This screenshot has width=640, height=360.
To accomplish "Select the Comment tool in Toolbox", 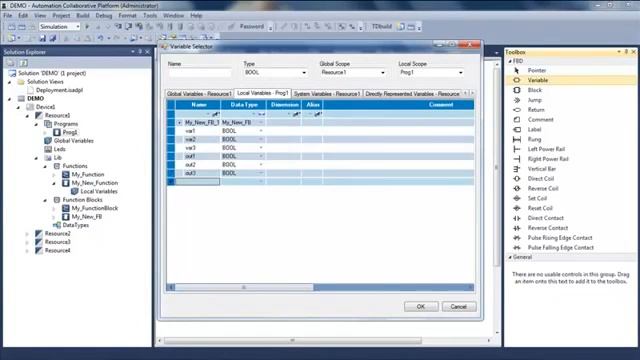I will click(x=540, y=119).
